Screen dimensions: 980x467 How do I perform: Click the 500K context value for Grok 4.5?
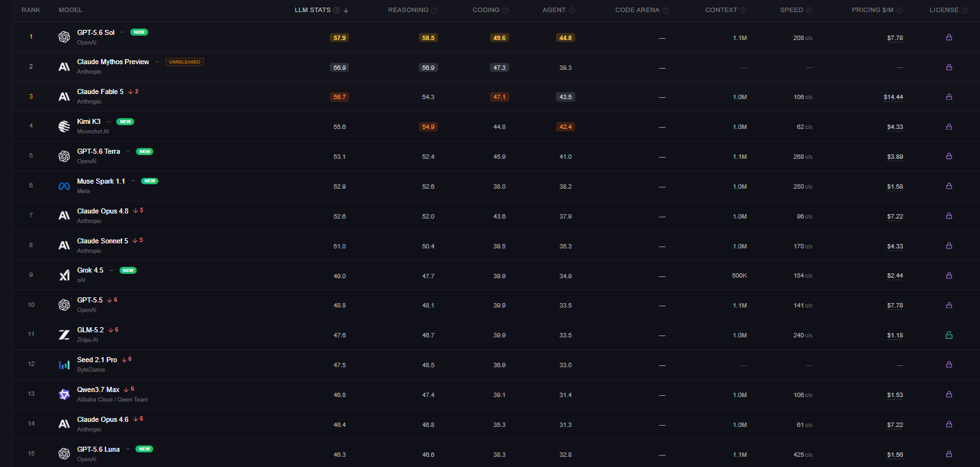739,276
